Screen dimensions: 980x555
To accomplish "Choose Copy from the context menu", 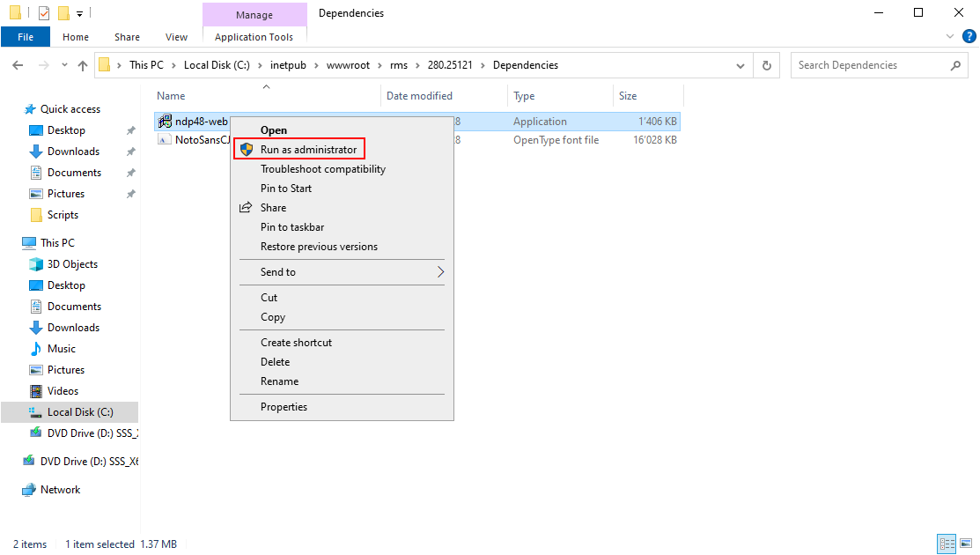I will click(342, 317).
